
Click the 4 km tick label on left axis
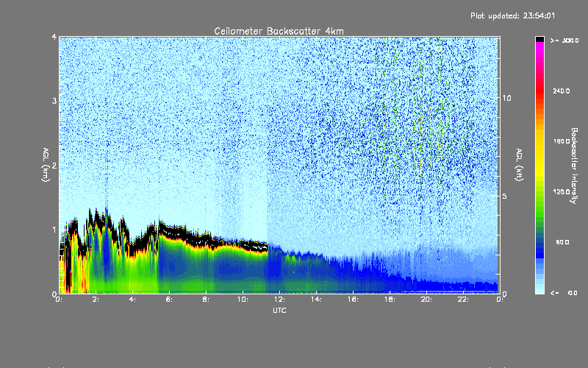(x=54, y=38)
